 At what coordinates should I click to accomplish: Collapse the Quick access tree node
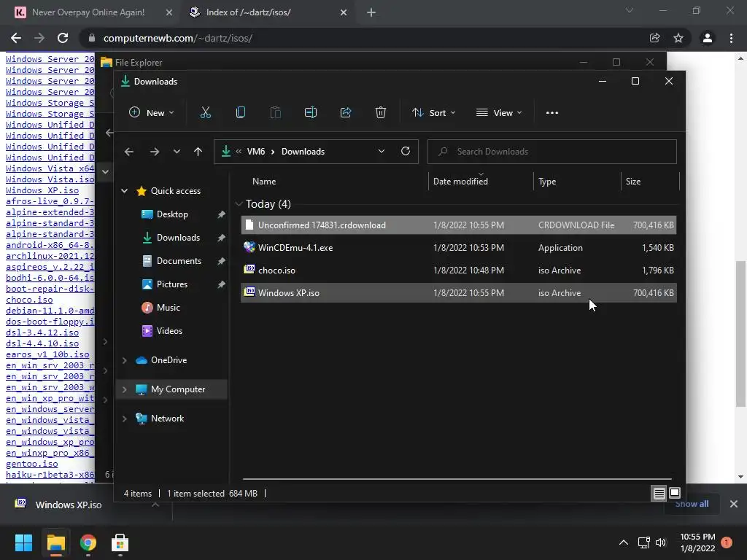[x=124, y=191]
